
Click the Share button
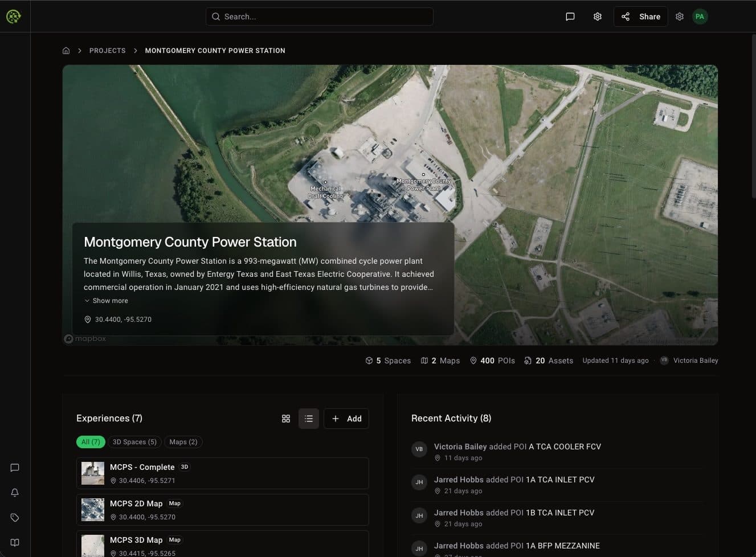pos(641,17)
